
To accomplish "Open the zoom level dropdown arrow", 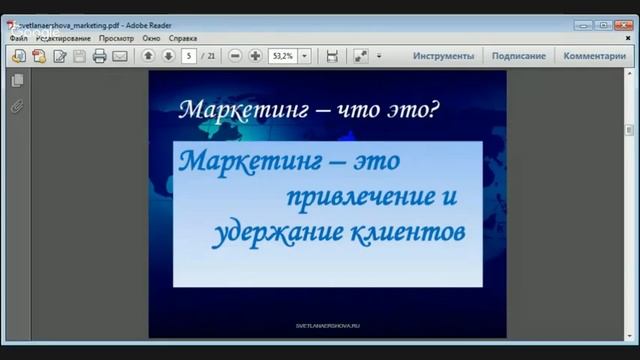I will click(x=304, y=56).
